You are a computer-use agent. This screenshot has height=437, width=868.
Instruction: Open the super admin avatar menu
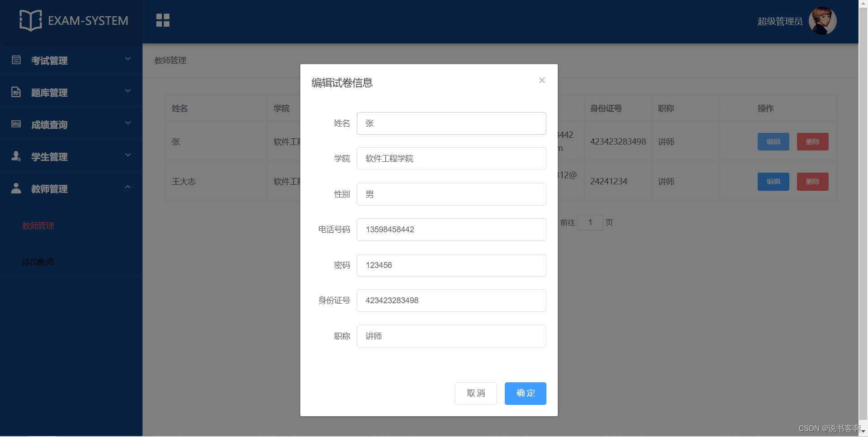822,21
